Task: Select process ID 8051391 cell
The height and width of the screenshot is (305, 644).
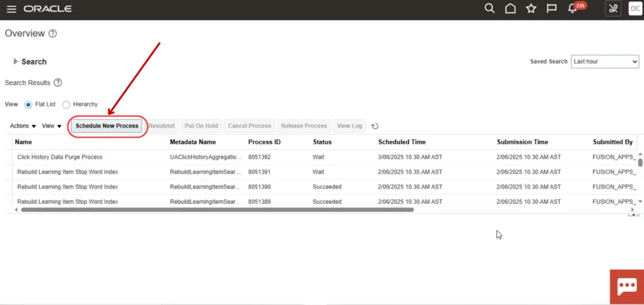Action: click(259, 172)
